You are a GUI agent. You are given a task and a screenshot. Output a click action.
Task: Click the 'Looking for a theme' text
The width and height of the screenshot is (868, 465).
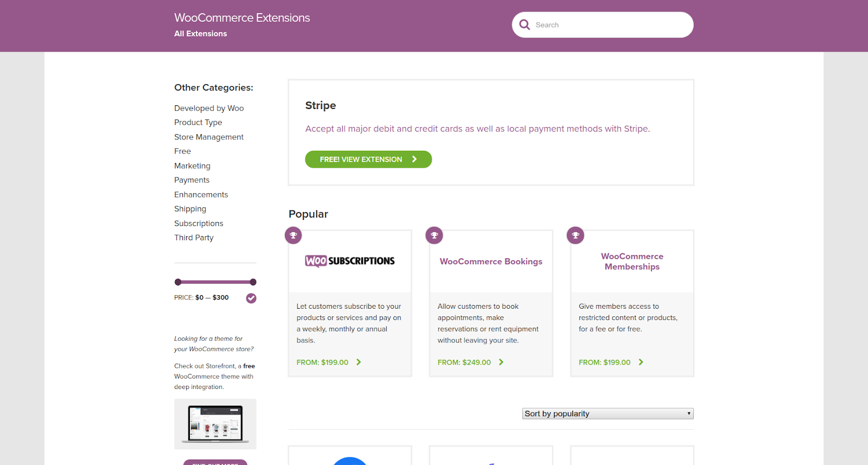click(x=214, y=344)
